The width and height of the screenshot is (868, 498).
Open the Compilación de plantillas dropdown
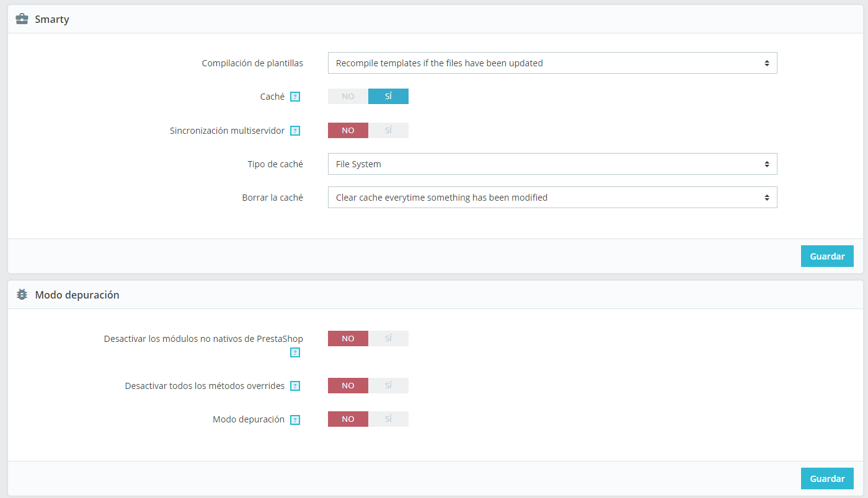(x=552, y=63)
